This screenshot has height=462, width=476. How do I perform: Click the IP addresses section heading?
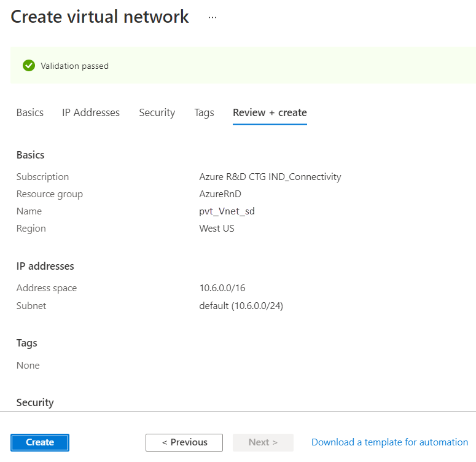45,266
